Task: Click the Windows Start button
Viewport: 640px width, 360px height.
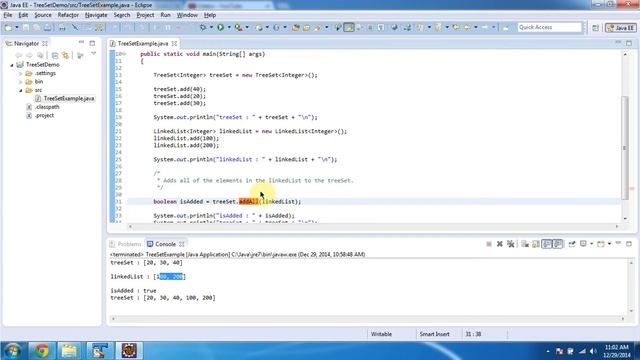Action: pos(12,351)
